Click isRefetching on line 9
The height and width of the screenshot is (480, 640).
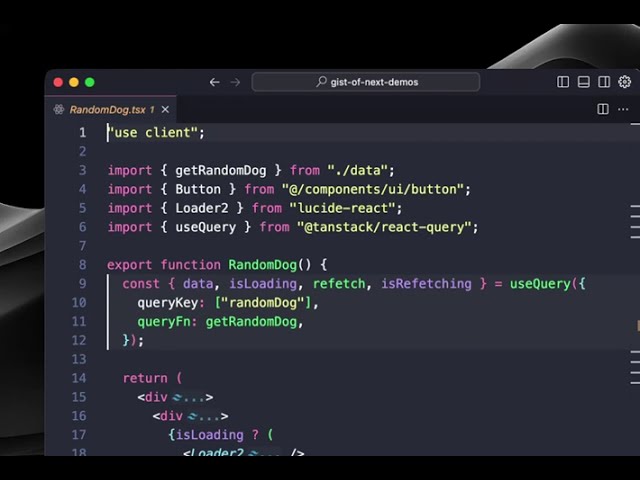point(426,284)
